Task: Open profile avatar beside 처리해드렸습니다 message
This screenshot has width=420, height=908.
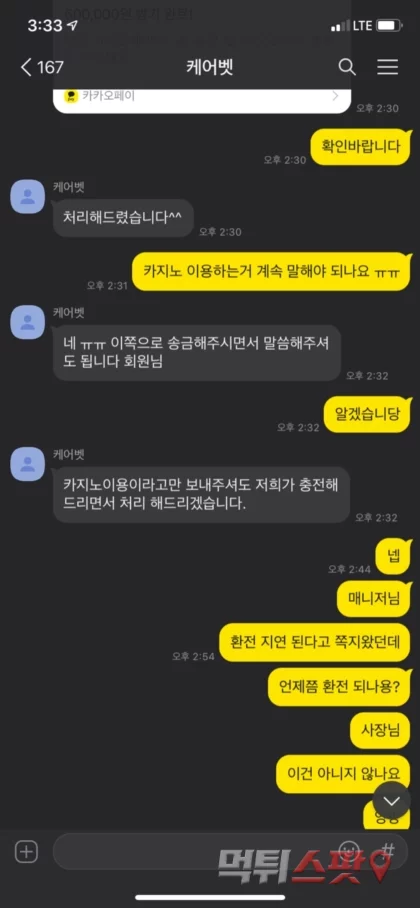Action: (x=28, y=196)
